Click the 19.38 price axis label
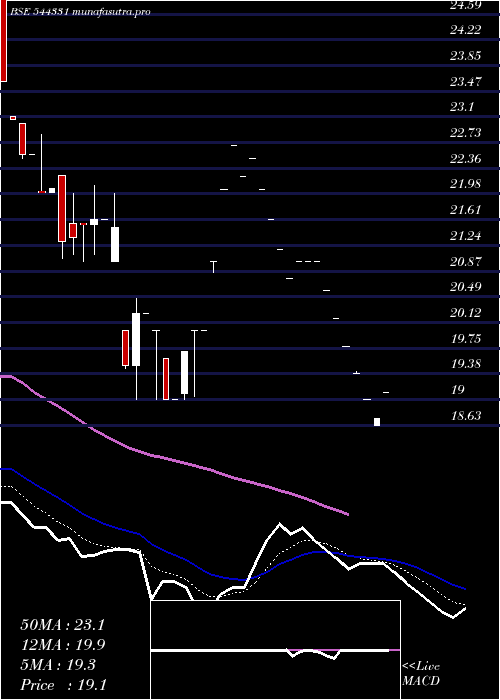 pyautogui.click(x=466, y=364)
